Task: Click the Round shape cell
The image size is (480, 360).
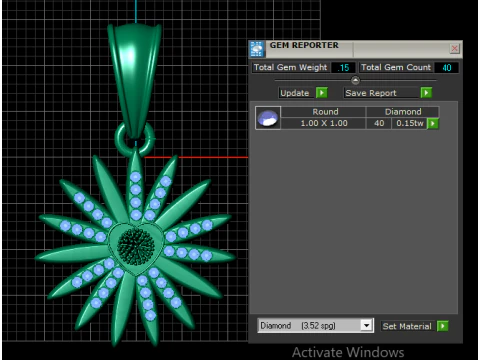Action: (x=325, y=112)
